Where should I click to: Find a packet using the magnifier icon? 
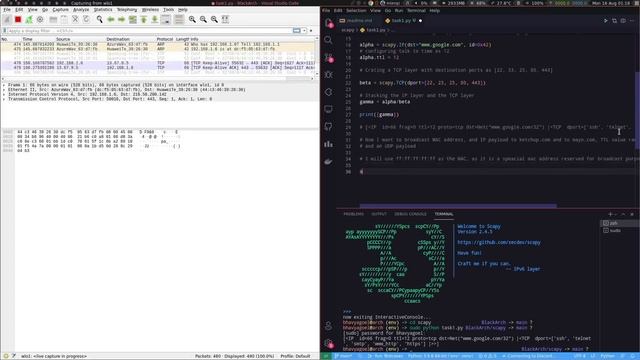pyautogui.click(x=99, y=19)
